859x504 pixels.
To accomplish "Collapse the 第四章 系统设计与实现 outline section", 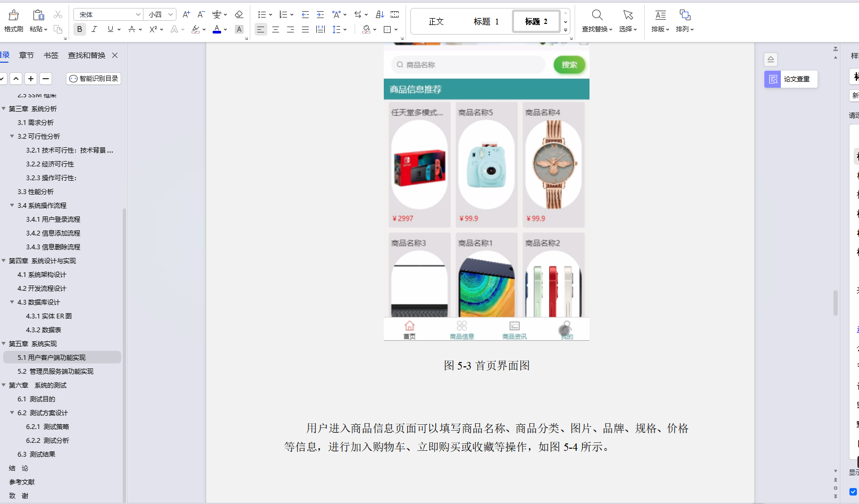I will (4, 261).
